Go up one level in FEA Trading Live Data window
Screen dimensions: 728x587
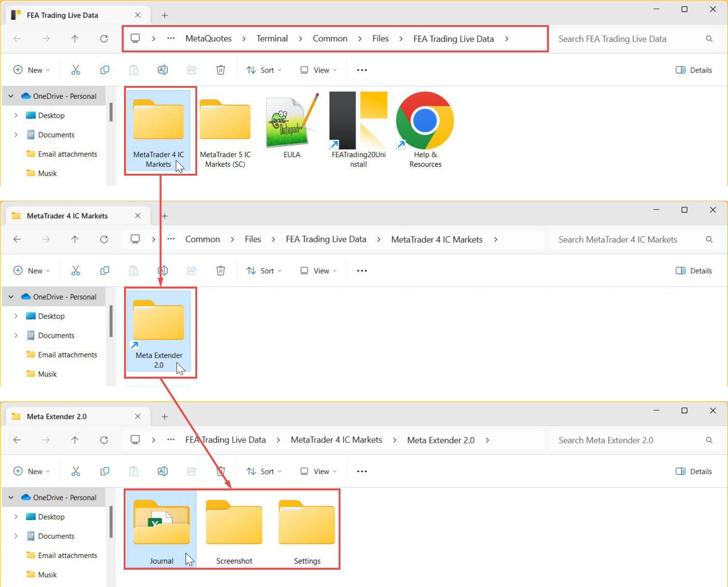(75, 39)
